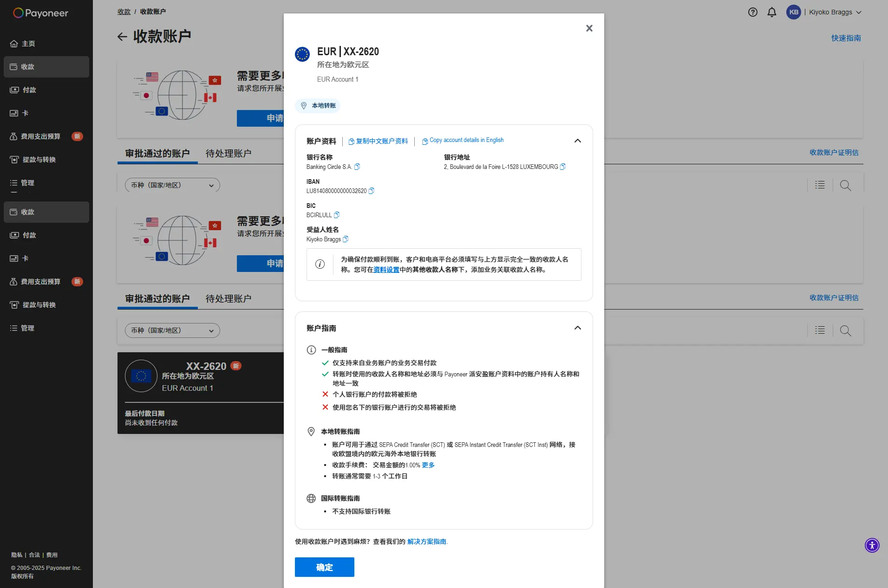Switch to the upper 待处理账户 tab
Image resolution: width=888 pixels, height=588 pixels.
point(229,154)
